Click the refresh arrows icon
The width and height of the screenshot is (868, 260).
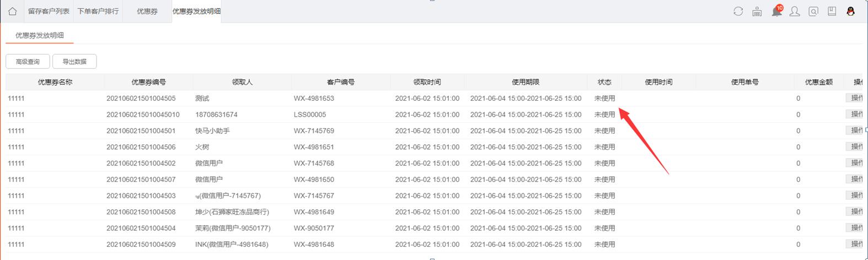[x=738, y=11]
